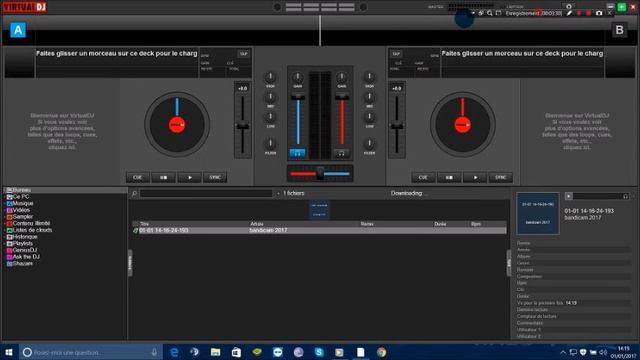
Task: Click right deck LOW EQ knob
Action: (x=369, y=117)
